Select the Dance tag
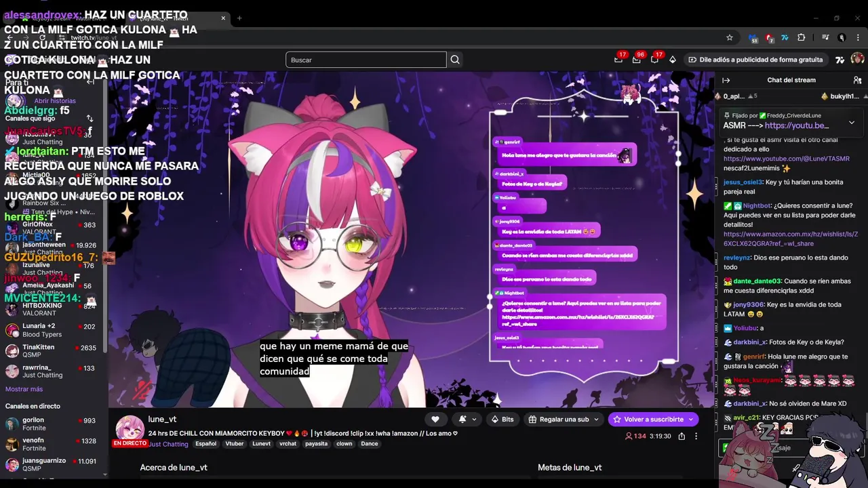The height and width of the screenshot is (488, 868). click(x=370, y=444)
